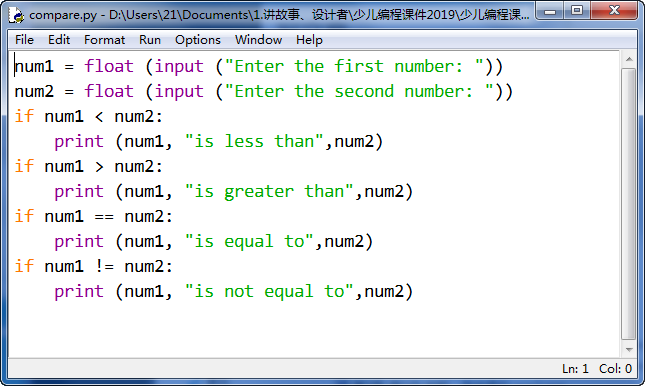
Task: Open the Options menu
Action: tap(198, 40)
